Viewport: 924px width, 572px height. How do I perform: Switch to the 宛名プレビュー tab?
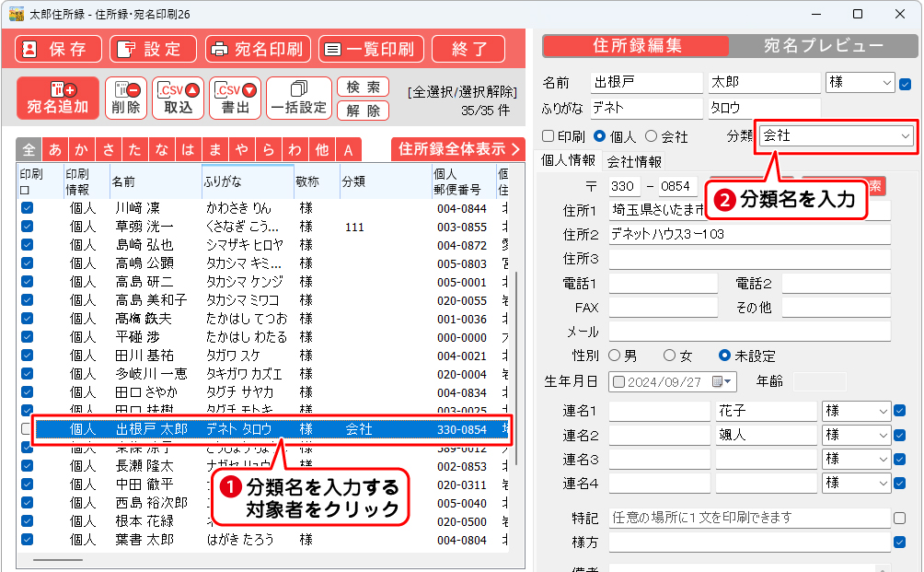823,46
